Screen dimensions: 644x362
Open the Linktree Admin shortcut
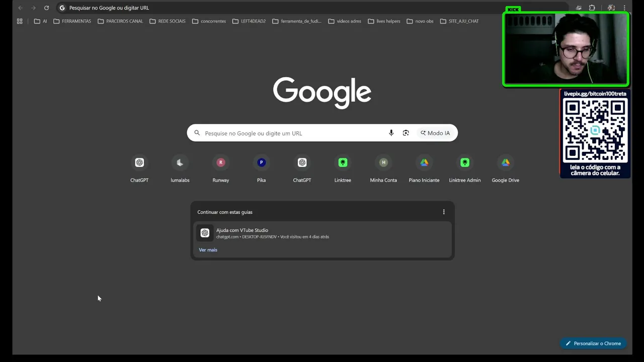[x=465, y=169]
